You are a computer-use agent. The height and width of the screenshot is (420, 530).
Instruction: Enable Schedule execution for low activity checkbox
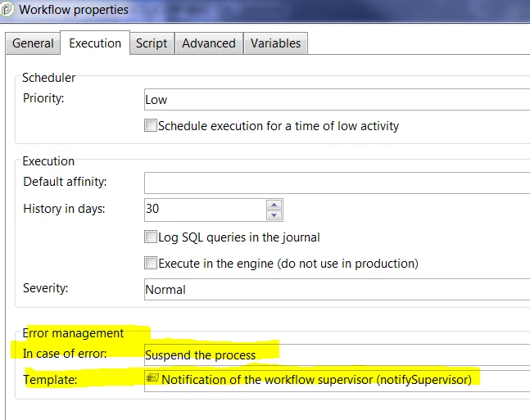(151, 125)
